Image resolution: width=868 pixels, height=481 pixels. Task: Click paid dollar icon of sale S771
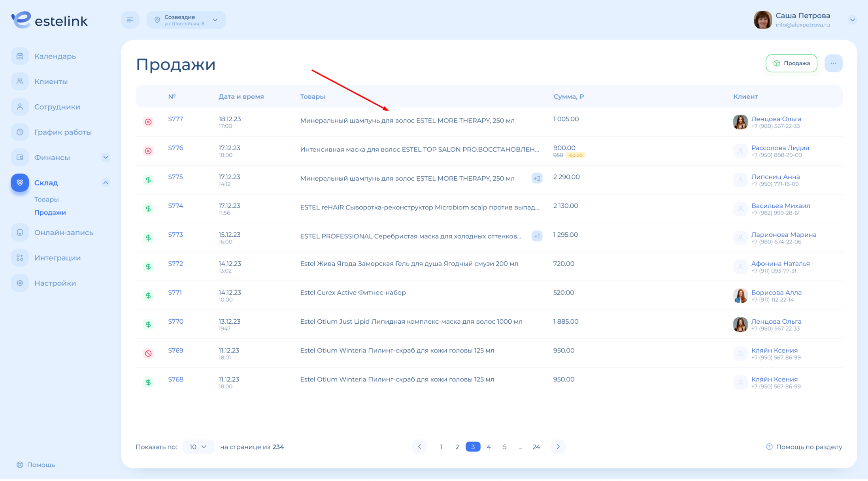[148, 296]
